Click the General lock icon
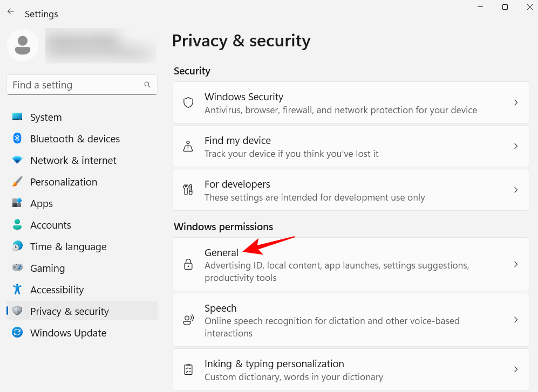Viewport: 538px width, 392px height. (188, 264)
